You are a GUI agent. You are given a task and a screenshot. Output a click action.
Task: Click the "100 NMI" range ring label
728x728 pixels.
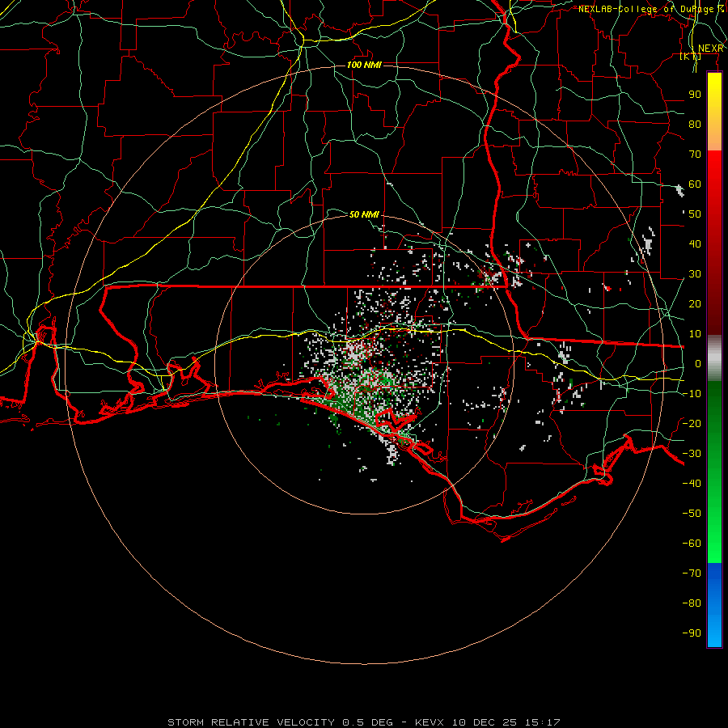(x=364, y=65)
